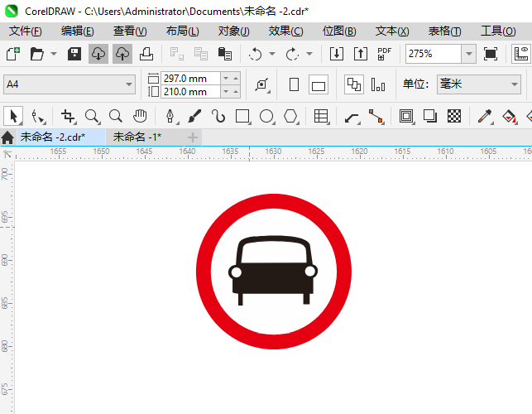
Task: Decrease page height with down stepper
Action: (226, 92)
